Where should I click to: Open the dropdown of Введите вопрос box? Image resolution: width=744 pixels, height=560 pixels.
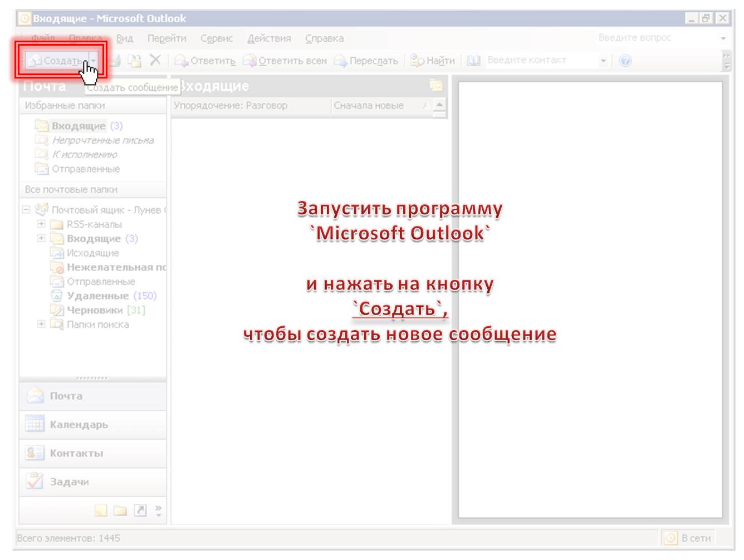click(x=723, y=38)
